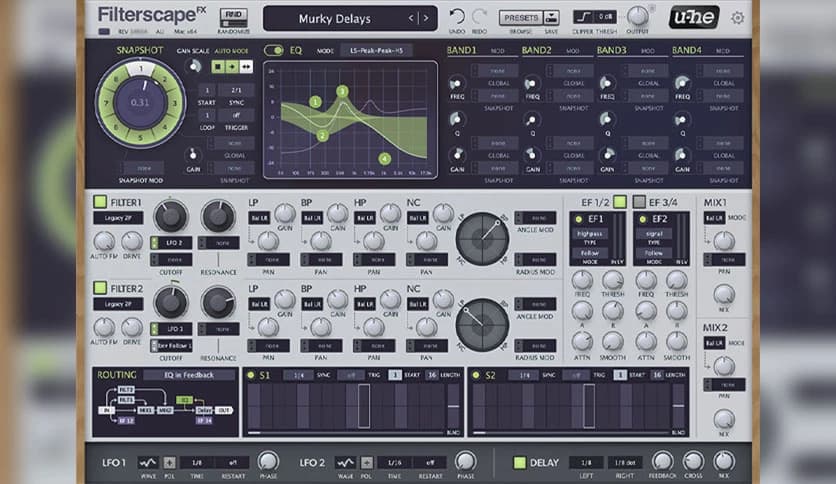836x484 pixels.
Task: Click the clipper threshold 0 dB field
Action: pyautogui.click(x=605, y=17)
